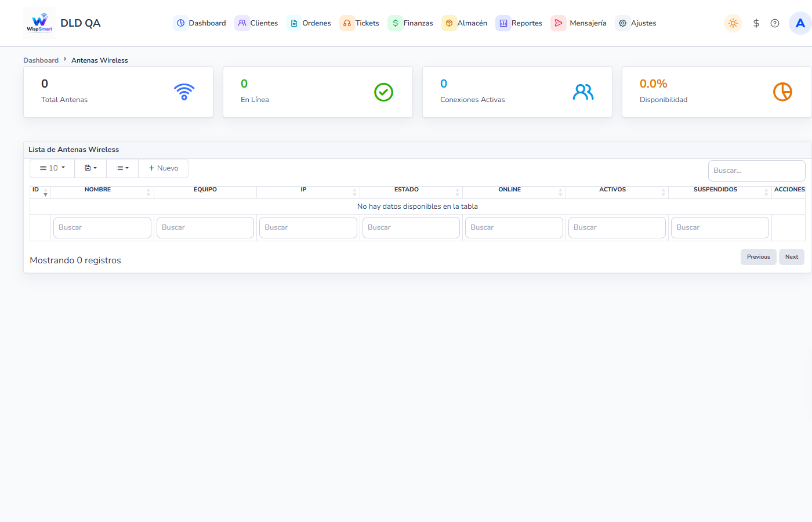Click the ACTIVOS column Buscar filter field

[617, 227]
